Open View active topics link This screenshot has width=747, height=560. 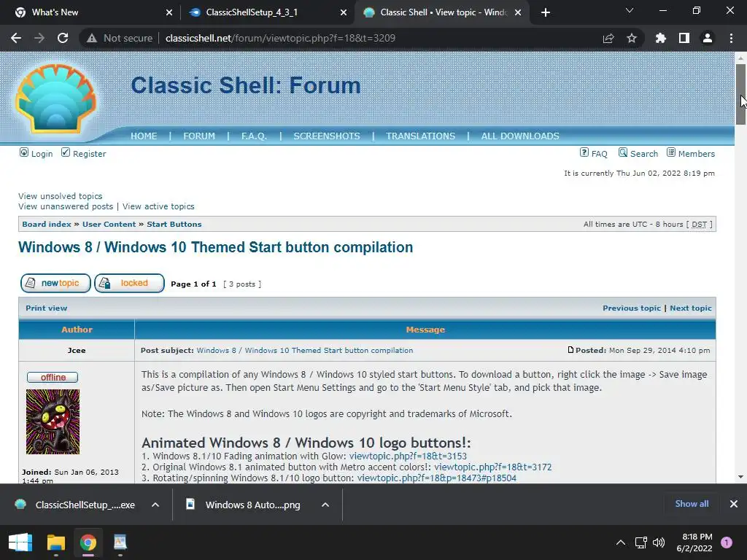click(158, 206)
